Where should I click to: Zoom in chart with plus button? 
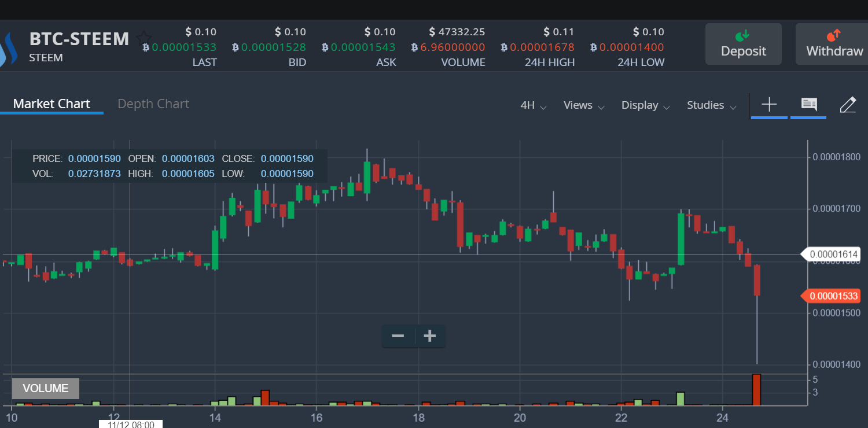[x=429, y=336]
